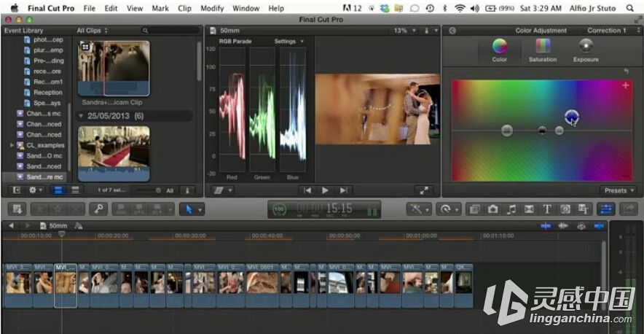The image size is (644, 334).
Task: Open the Titles browser T icon
Action: point(546,209)
